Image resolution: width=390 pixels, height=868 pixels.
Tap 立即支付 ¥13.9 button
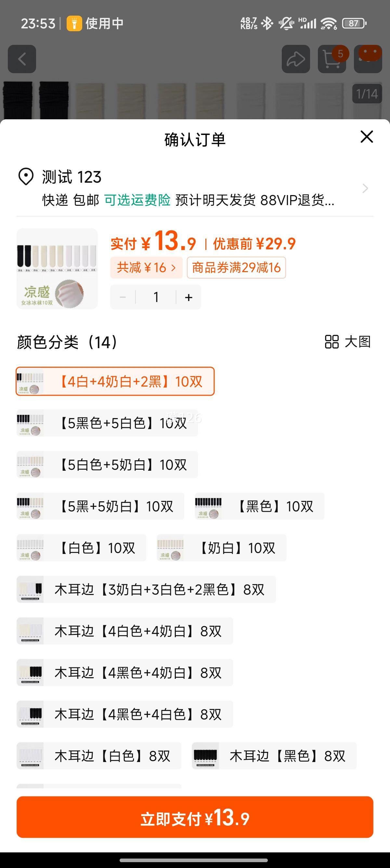[x=195, y=817]
